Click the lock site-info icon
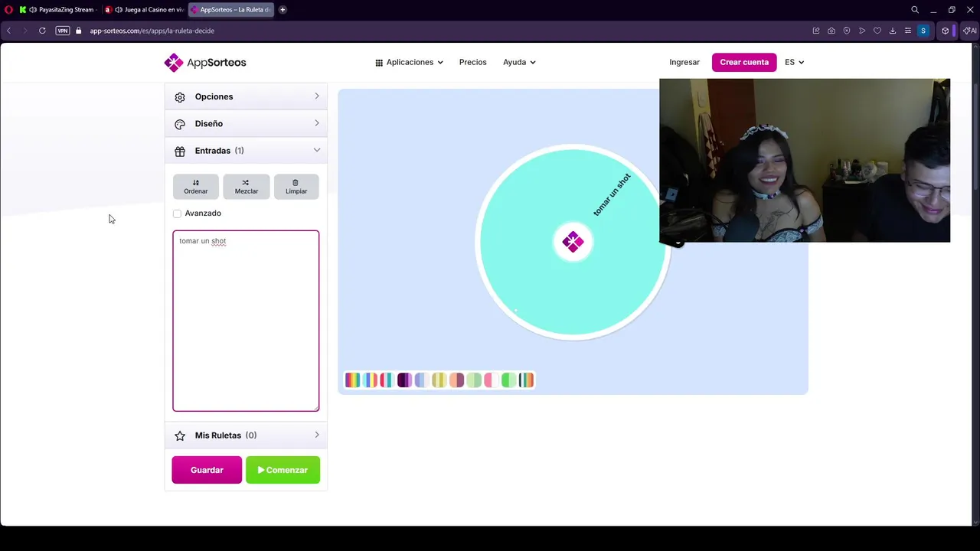Image resolution: width=980 pixels, height=551 pixels. (x=79, y=31)
